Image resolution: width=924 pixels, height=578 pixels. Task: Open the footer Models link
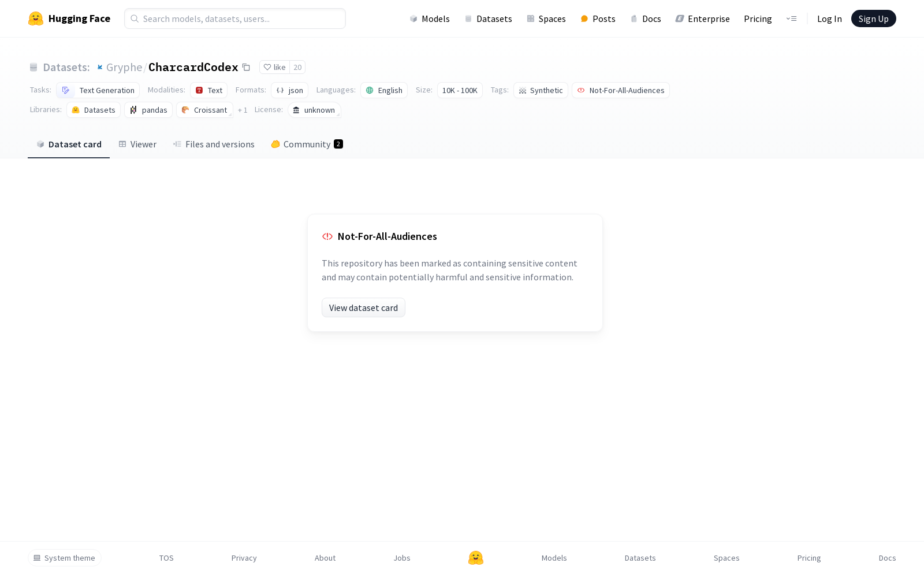(554, 558)
